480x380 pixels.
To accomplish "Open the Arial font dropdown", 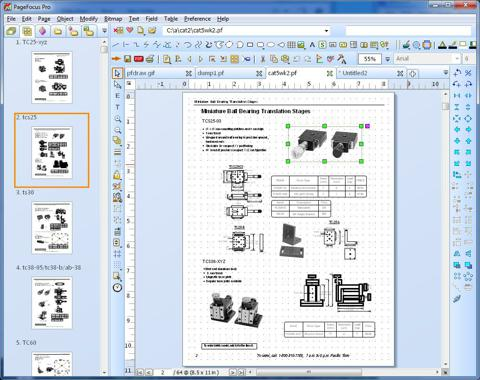I will click(457, 59).
